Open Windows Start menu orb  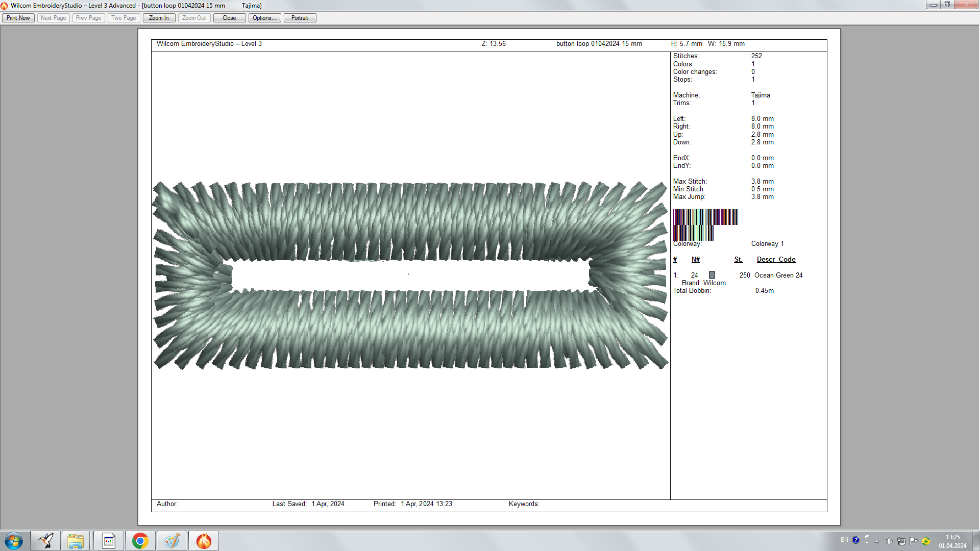[x=14, y=541]
